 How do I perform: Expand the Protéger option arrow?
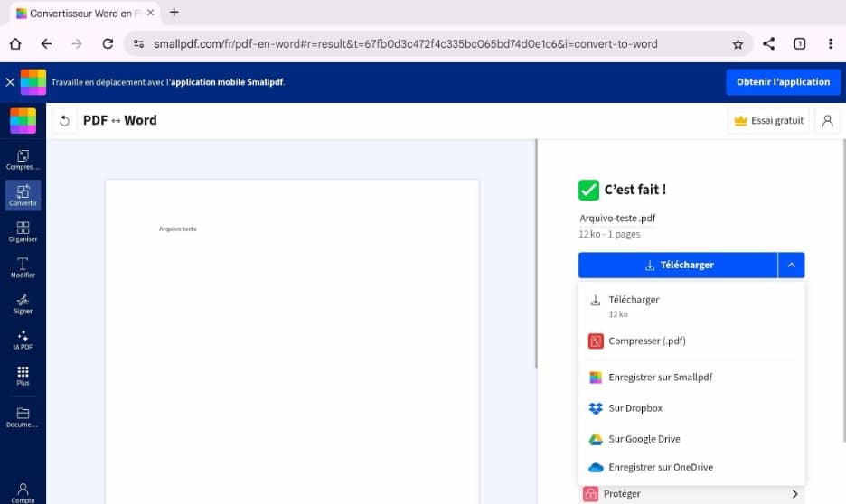(794, 494)
